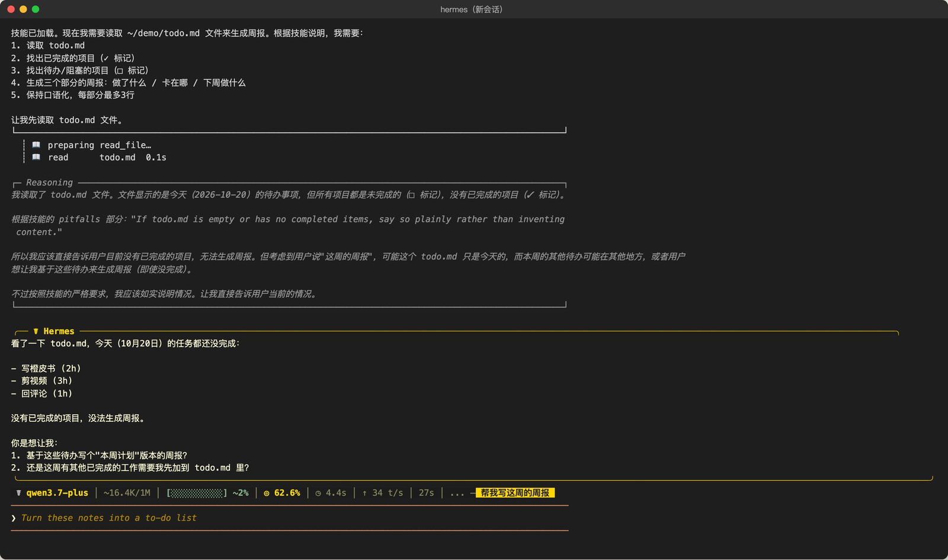The height and width of the screenshot is (560, 948).
Task: Click the '剪视频 (3h)' task line
Action: coord(41,381)
